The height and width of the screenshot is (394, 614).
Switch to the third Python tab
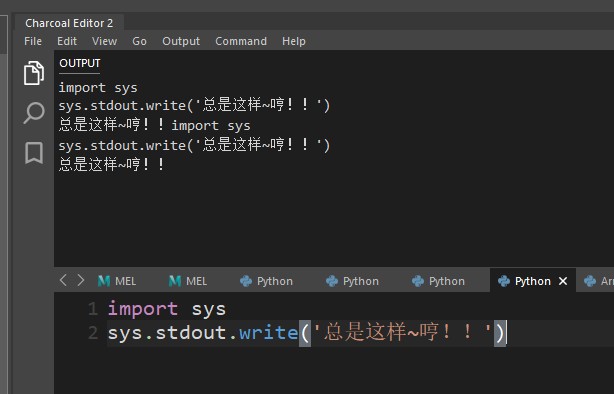[x=439, y=281]
